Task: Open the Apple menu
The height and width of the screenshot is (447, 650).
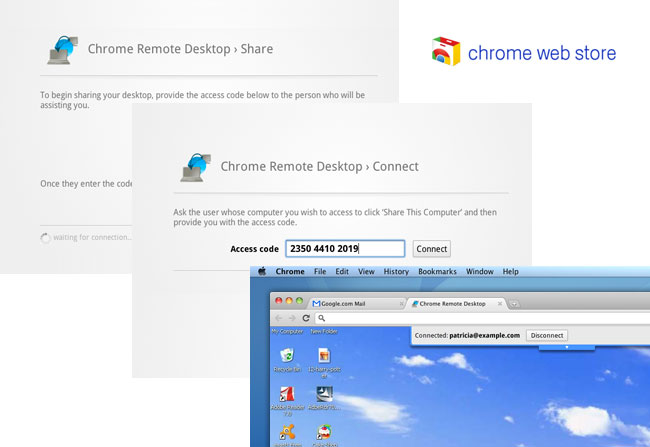Action: point(262,271)
